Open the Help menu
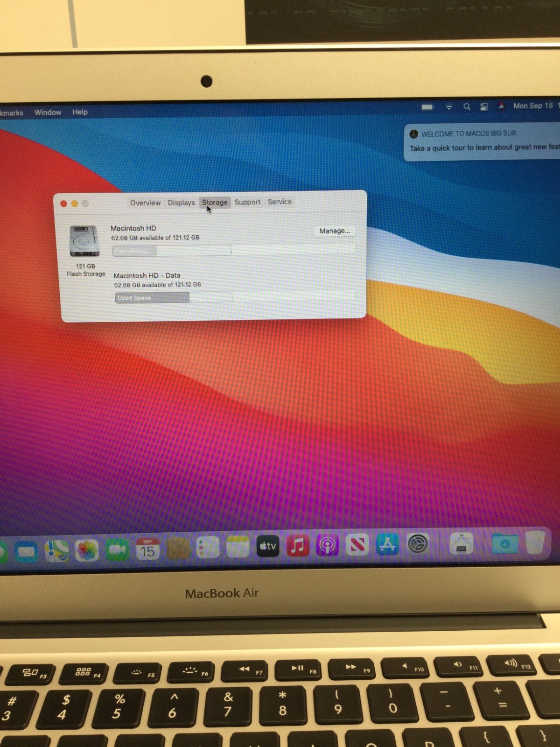Viewport: 560px width, 747px height. 80,112
